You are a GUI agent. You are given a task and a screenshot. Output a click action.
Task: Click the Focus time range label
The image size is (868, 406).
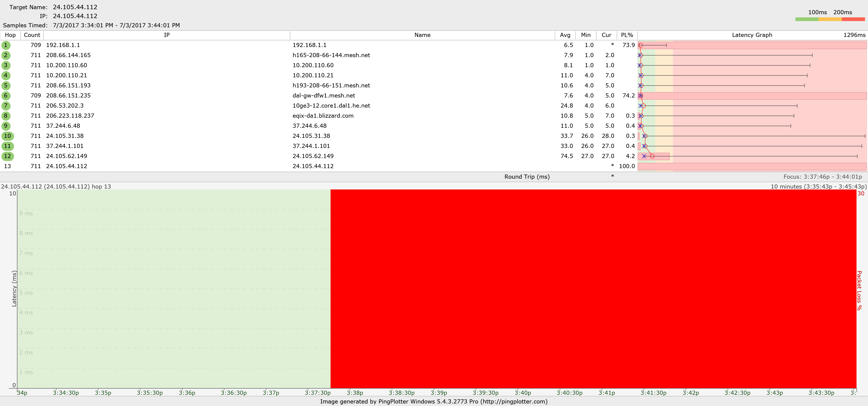823,177
